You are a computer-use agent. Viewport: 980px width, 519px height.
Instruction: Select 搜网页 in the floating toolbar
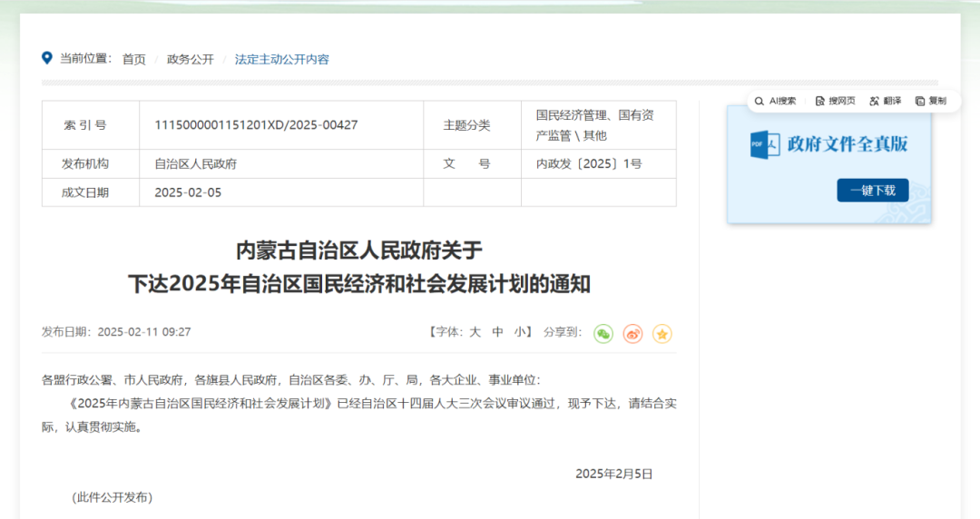pyautogui.click(x=835, y=101)
